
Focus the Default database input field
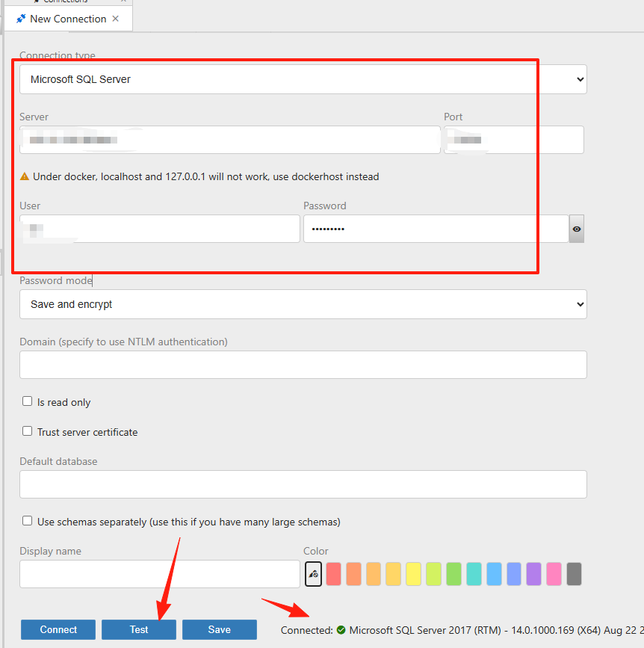[303, 484]
